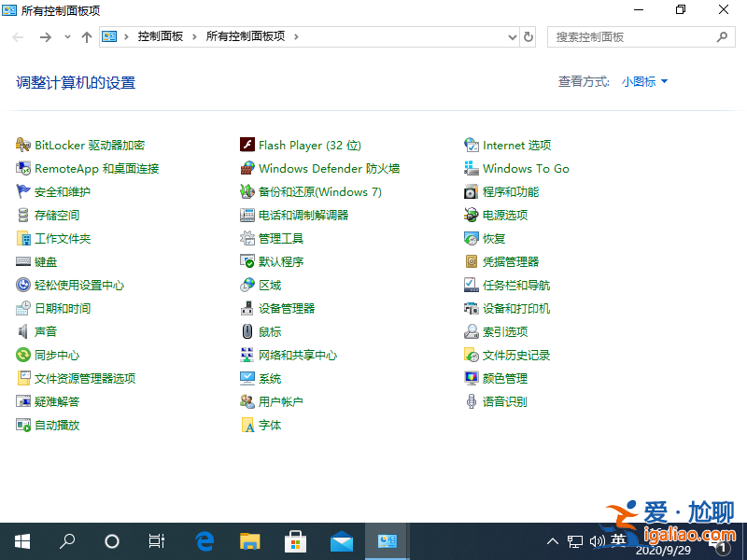Viewport: 747px width, 560px height.
Task: Open the Mail app on the taskbar
Action: pyautogui.click(x=342, y=540)
